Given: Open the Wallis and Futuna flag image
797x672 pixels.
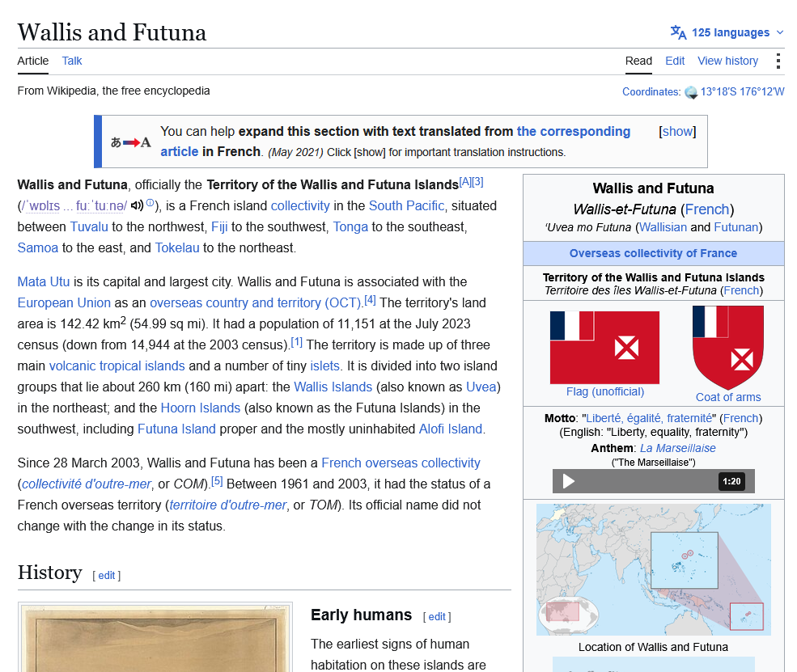Looking at the screenshot, I should pos(604,348).
